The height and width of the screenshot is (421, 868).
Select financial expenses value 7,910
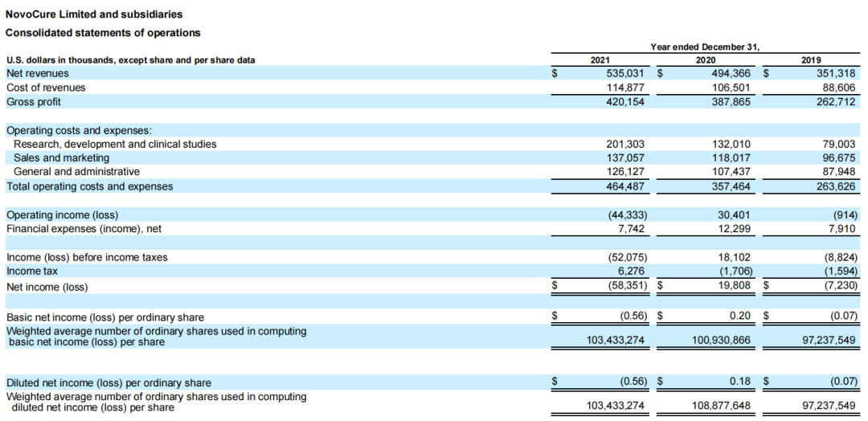(x=842, y=228)
